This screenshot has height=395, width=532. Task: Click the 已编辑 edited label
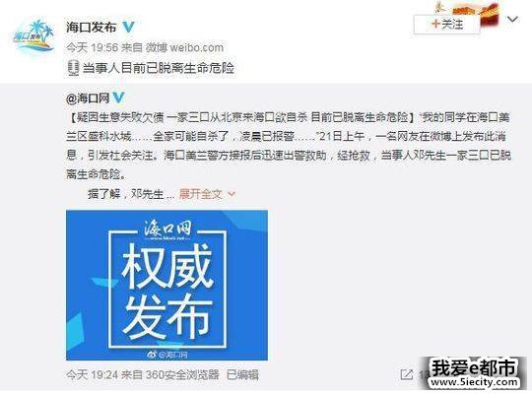(x=242, y=374)
